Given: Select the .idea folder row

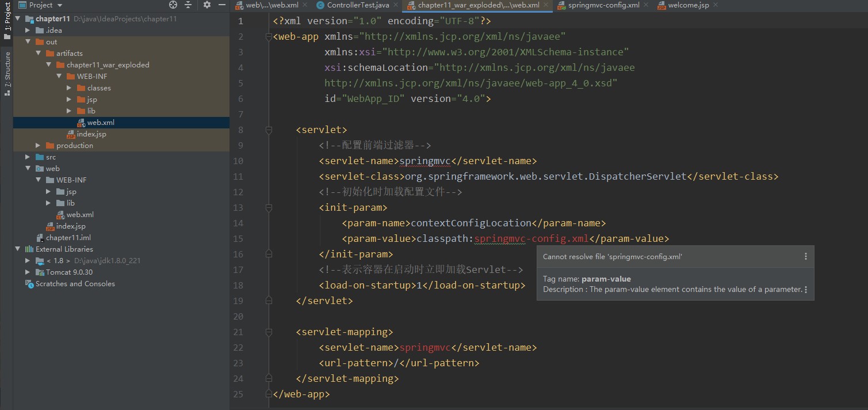Looking at the screenshot, I should tap(121, 31).
